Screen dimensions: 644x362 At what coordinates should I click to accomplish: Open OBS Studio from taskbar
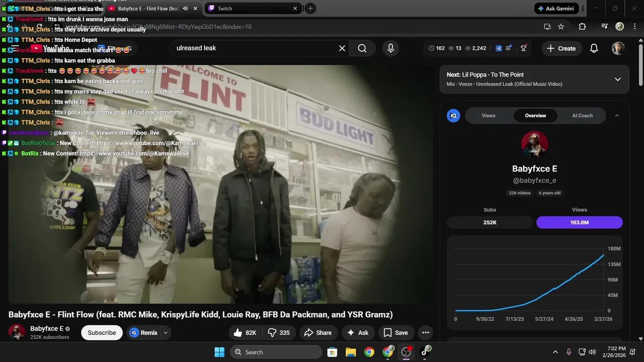click(x=406, y=352)
